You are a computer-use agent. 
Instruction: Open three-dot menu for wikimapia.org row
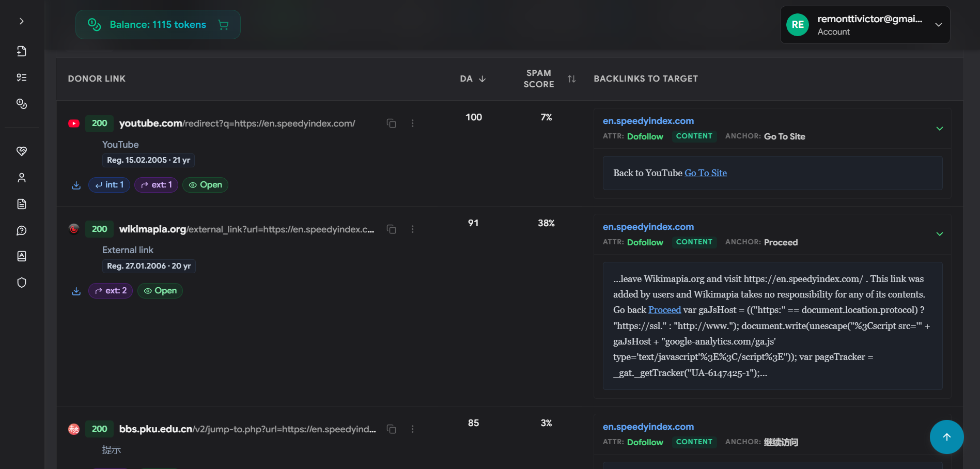pos(412,229)
